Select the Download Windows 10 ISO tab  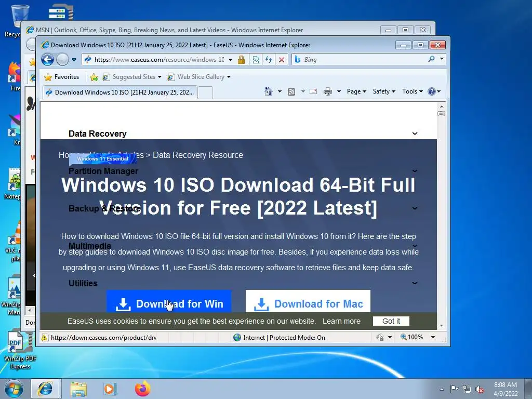click(x=120, y=92)
